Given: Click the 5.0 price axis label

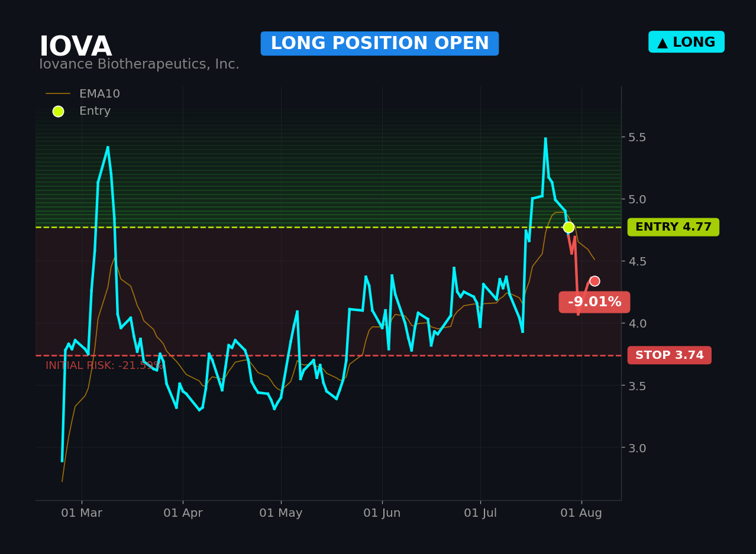Looking at the screenshot, I should coord(638,199).
